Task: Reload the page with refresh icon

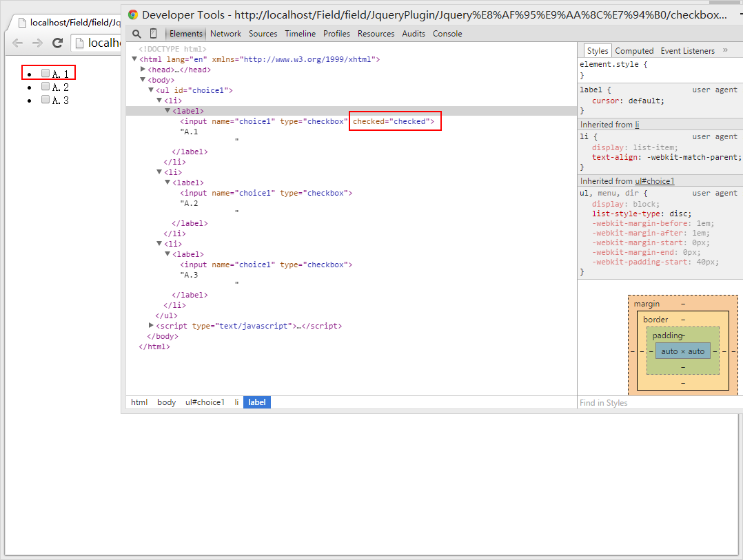Action: [x=58, y=43]
